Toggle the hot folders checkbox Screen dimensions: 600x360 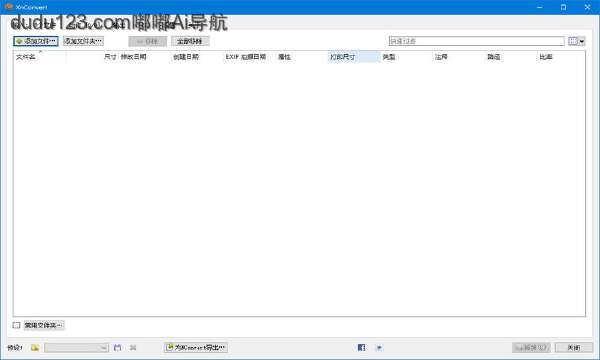tap(16, 325)
